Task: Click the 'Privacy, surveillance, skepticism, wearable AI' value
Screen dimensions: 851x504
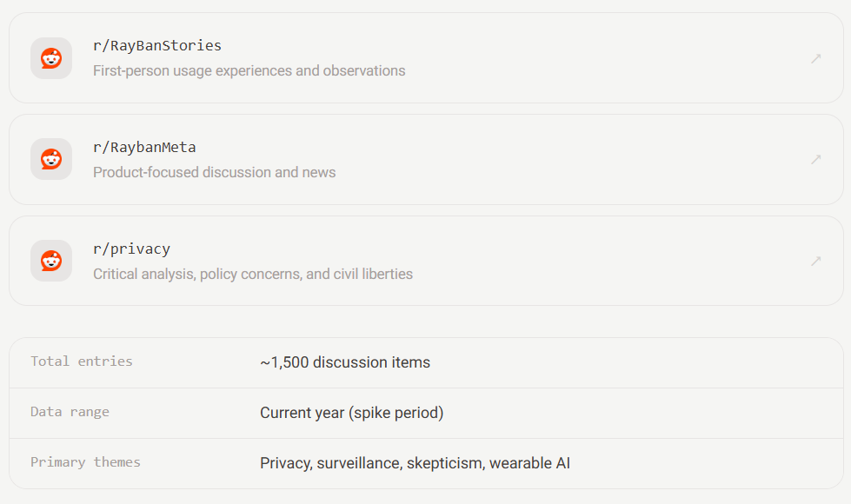Action: [x=416, y=463]
